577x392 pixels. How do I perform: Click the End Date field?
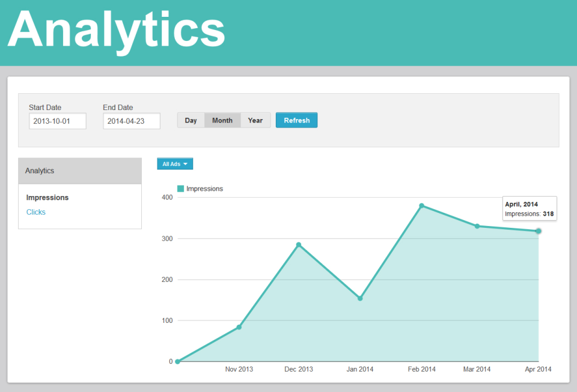131,121
